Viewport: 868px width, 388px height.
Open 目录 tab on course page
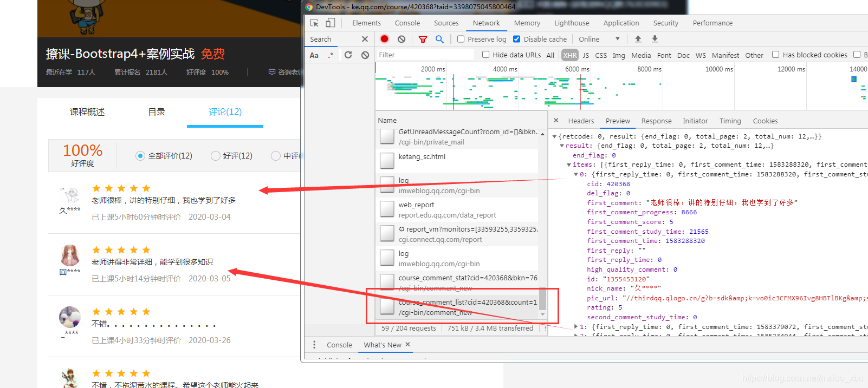click(x=157, y=112)
